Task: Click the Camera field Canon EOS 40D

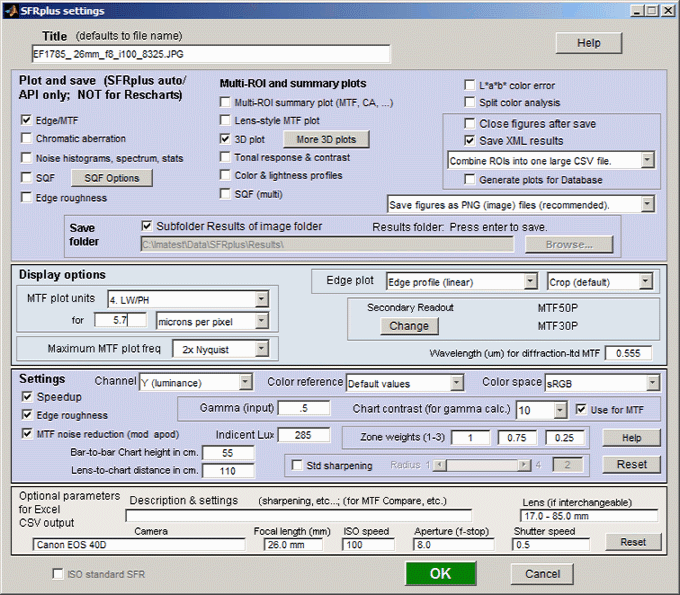Action: 139,545
